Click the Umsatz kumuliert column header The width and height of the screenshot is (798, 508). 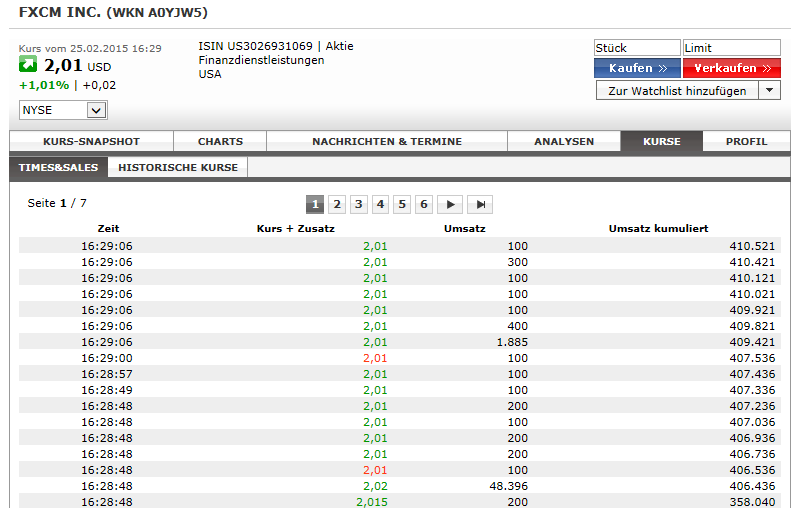659,229
